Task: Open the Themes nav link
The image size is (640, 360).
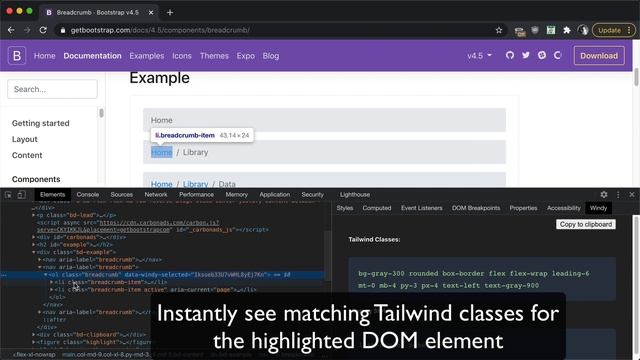Action: click(x=214, y=56)
